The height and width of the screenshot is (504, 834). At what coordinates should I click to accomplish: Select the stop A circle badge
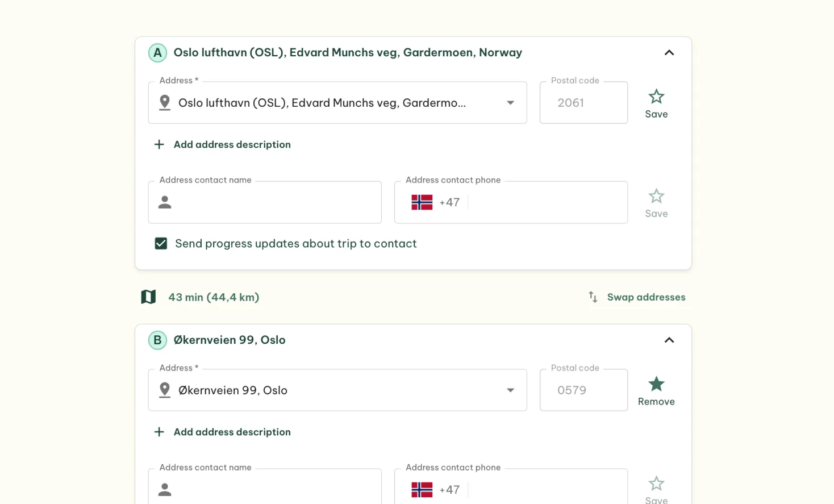pos(157,52)
